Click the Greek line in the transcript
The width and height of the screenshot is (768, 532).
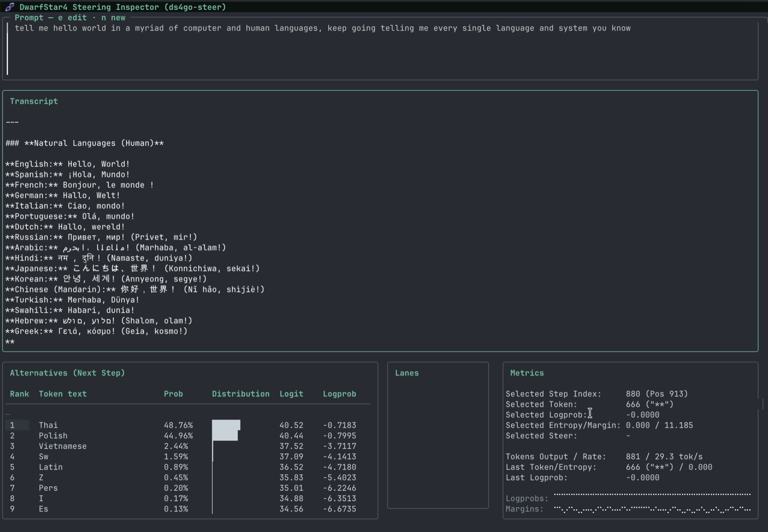coord(96,331)
